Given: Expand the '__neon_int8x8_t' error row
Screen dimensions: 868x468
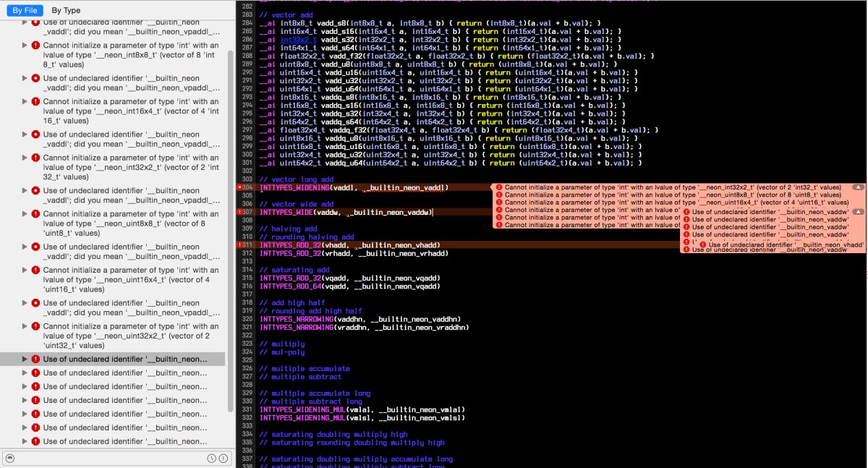Looking at the screenshot, I should 25,46.
